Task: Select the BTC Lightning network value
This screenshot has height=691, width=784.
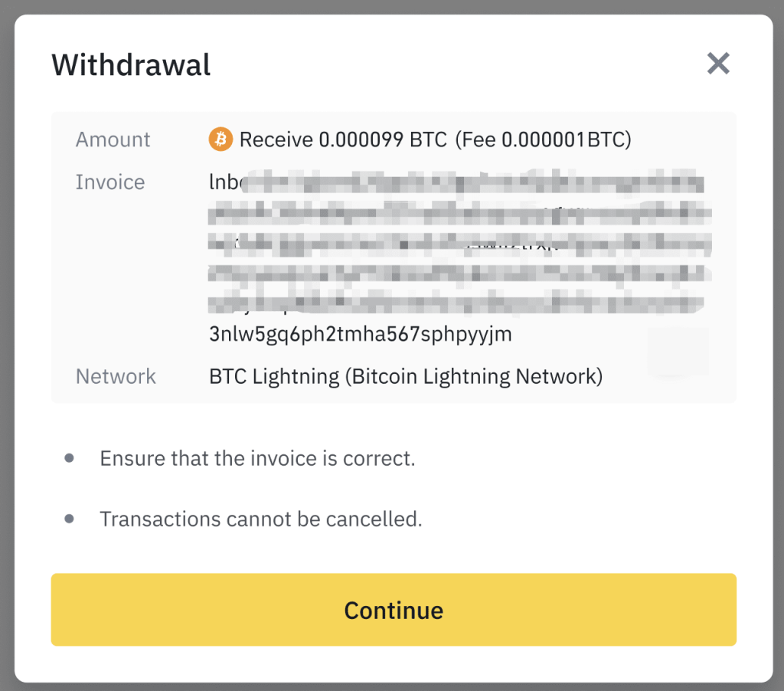Action: pyautogui.click(x=406, y=376)
